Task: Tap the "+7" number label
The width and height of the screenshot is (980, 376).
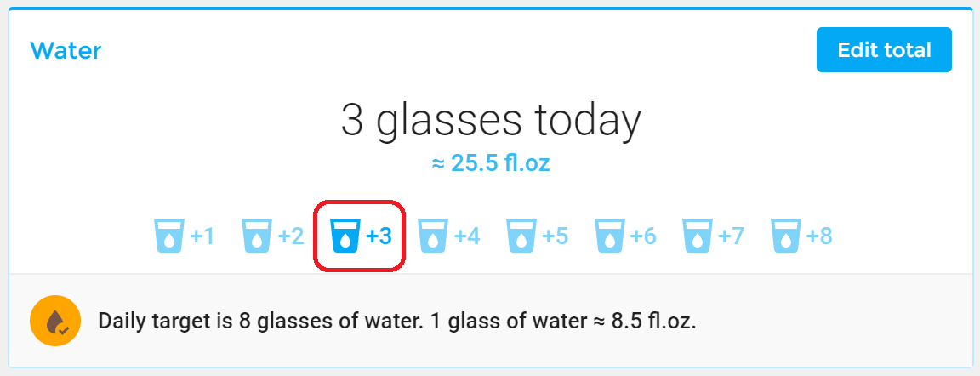Action: point(732,236)
